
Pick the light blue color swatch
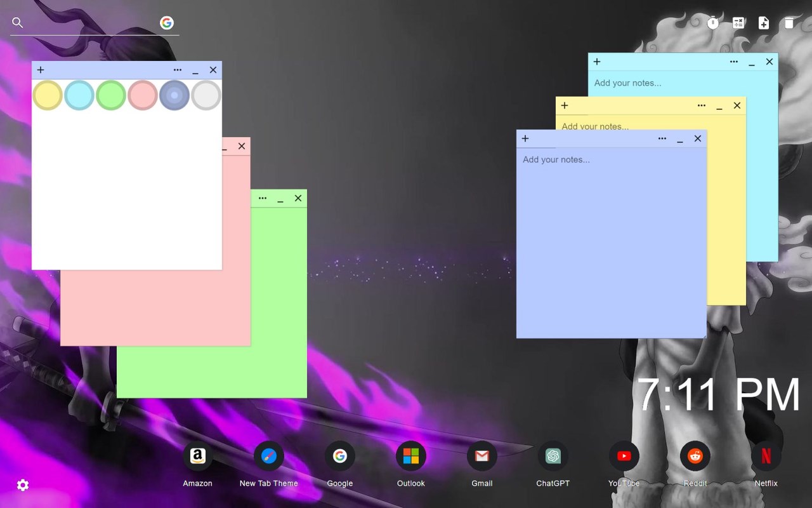pyautogui.click(x=79, y=95)
